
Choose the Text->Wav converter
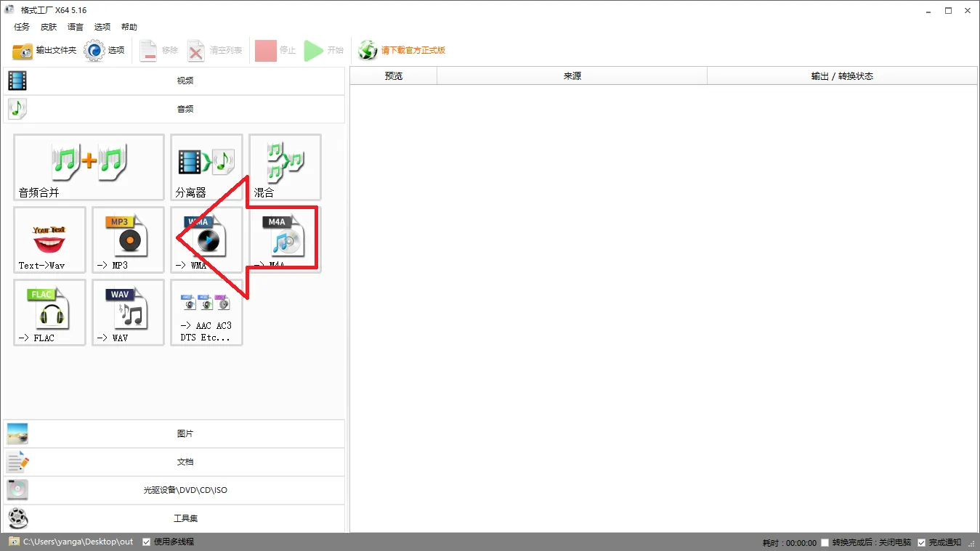(x=49, y=240)
